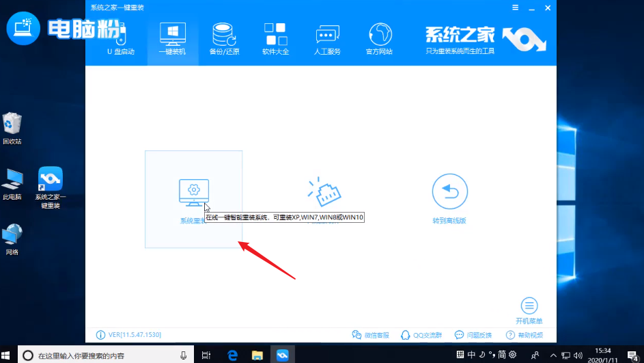Open Task View on taskbar
This screenshot has width=644, height=363.
point(206,355)
